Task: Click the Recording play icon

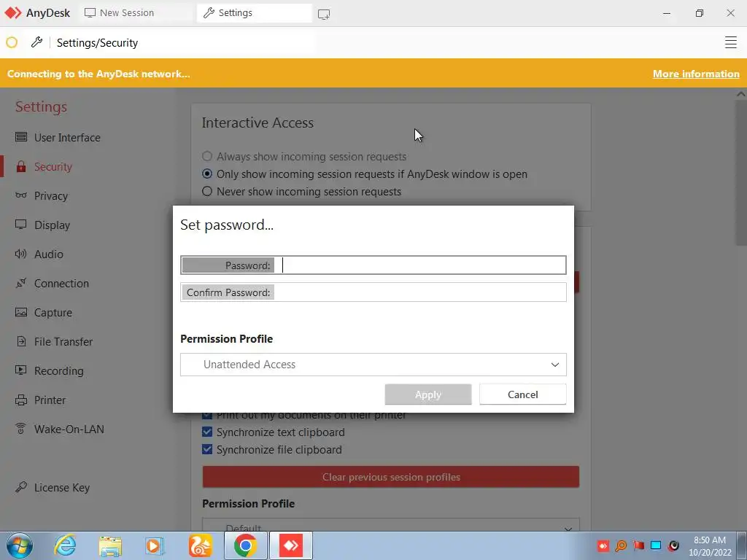Action: 21,370
